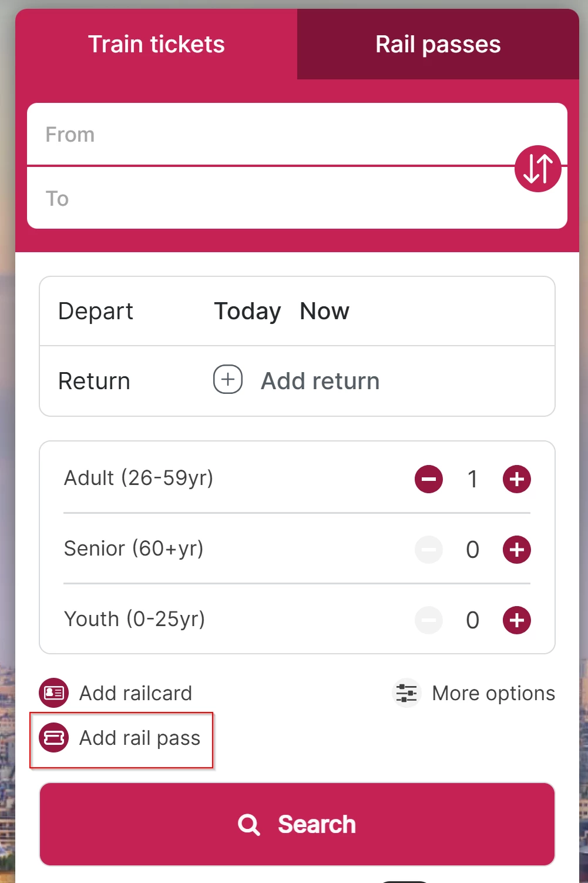Swap the From and To stations
The image size is (588, 883).
[537, 169]
